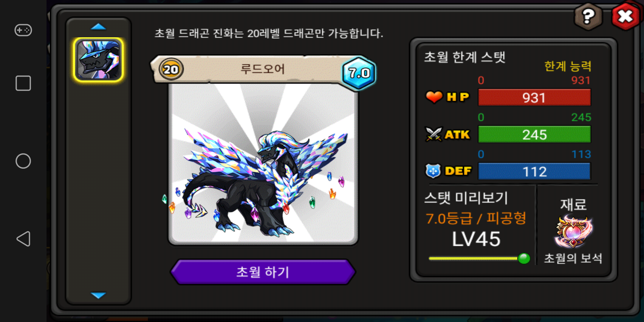Tap the Android back triangle button
The height and width of the screenshot is (322, 644).
(23, 239)
